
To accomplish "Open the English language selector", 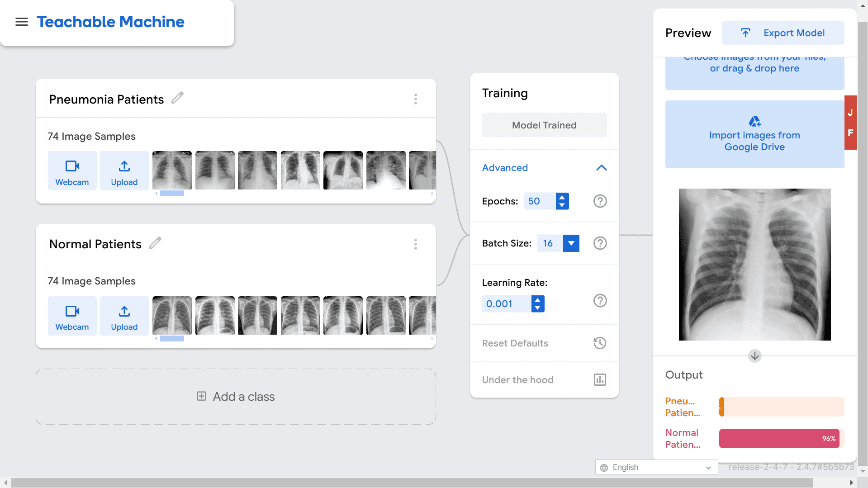I will pyautogui.click(x=656, y=468).
